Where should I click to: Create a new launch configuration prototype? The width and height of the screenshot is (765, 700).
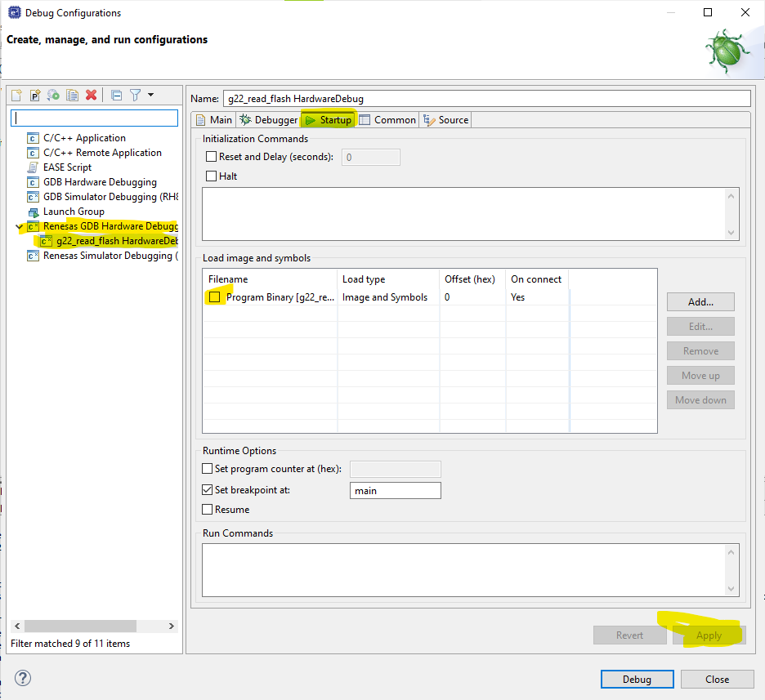[x=34, y=95]
